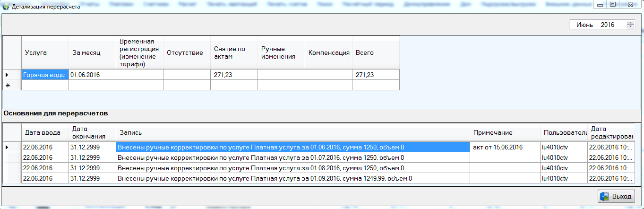Decrease the month with the down arrow
Image resolution: width=644 pixels, height=209 pixels.
click(x=630, y=26)
